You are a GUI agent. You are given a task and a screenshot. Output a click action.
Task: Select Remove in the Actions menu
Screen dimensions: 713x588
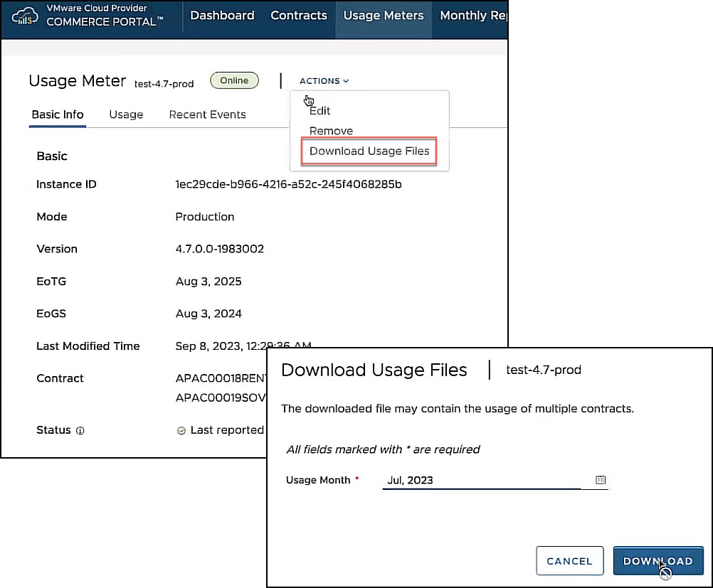(x=331, y=131)
